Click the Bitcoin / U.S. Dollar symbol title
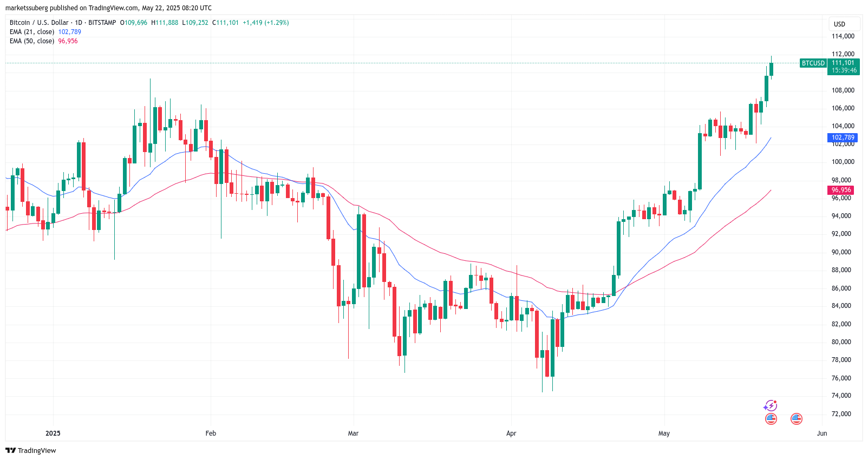Image resolution: width=868 pixels, height=460 pixels. 39,23
